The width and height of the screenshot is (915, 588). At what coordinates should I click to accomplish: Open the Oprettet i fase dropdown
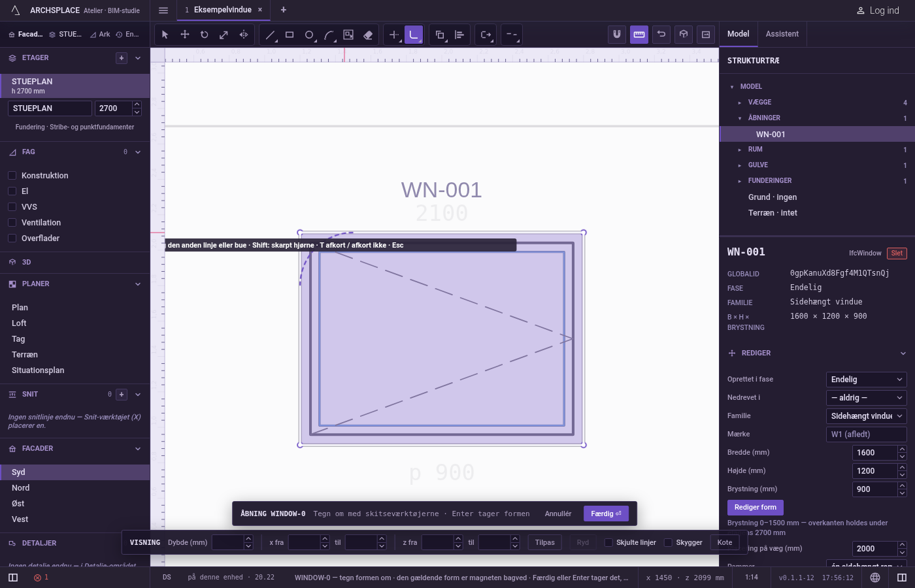pos(867,380)
